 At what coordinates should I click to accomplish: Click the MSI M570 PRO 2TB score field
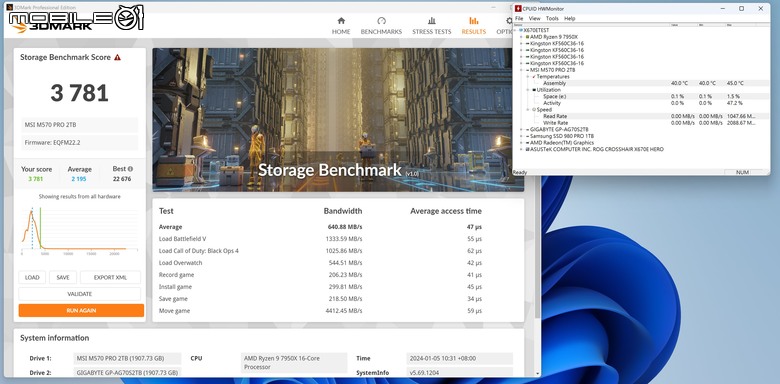tap(80, 125)
